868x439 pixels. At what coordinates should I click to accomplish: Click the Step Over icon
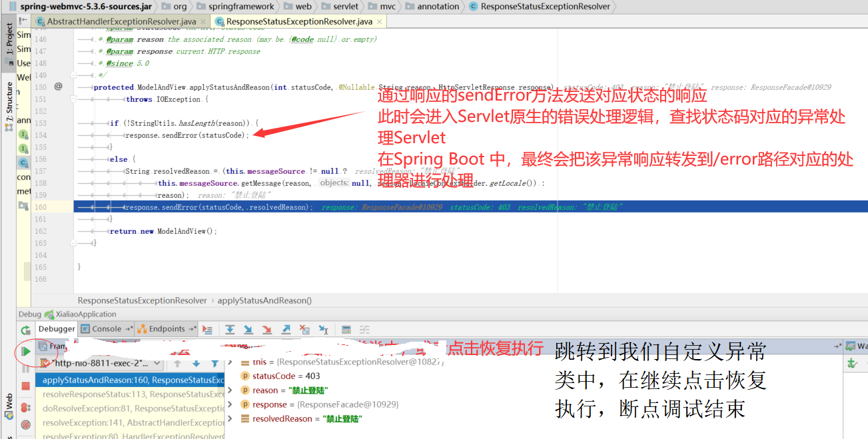[x=230, y=329]
